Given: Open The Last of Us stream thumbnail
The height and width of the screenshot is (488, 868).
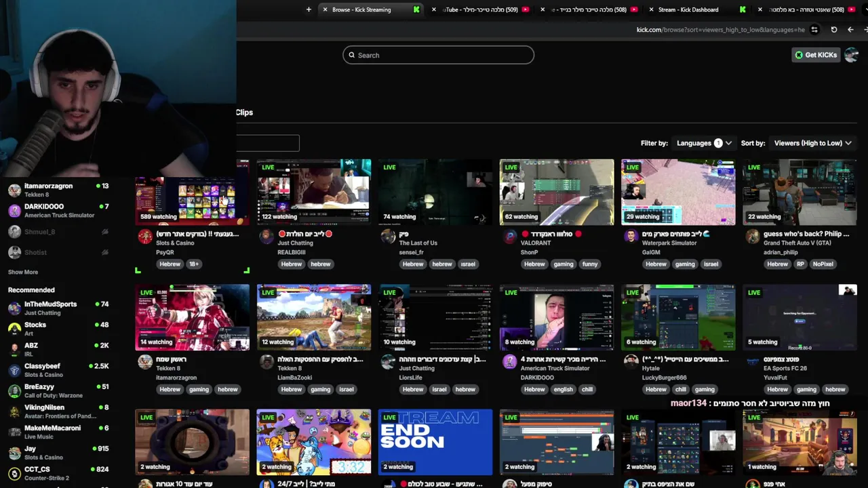Looking at the screenshot, I should [x=435, y=192].
